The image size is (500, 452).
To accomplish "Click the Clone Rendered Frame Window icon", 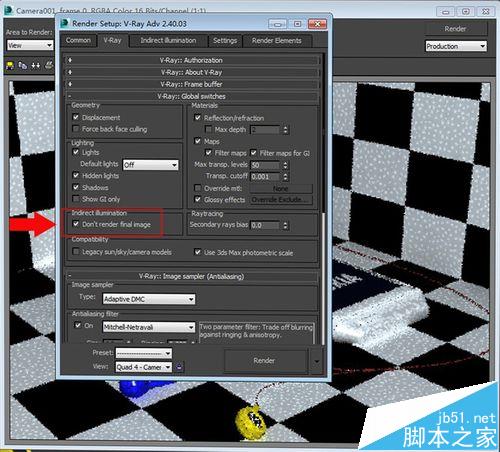I will pos(35,65).
